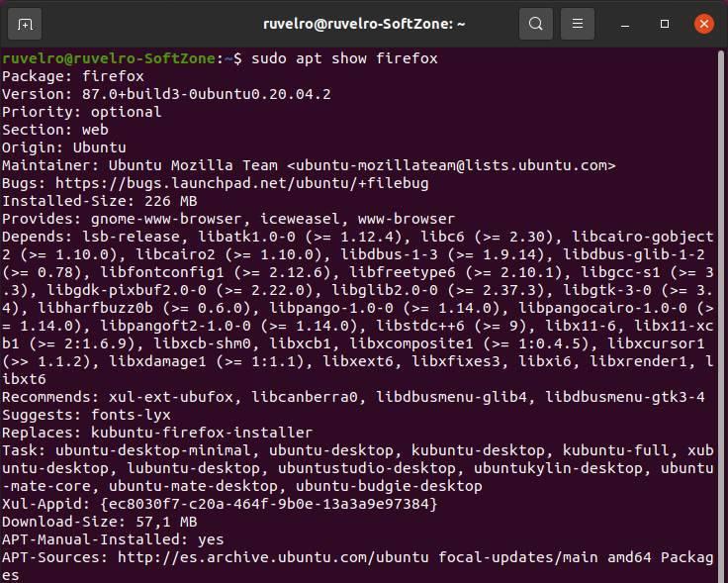Minimize the terminal window
728x583 pixels.
click(x=625, y=24)
